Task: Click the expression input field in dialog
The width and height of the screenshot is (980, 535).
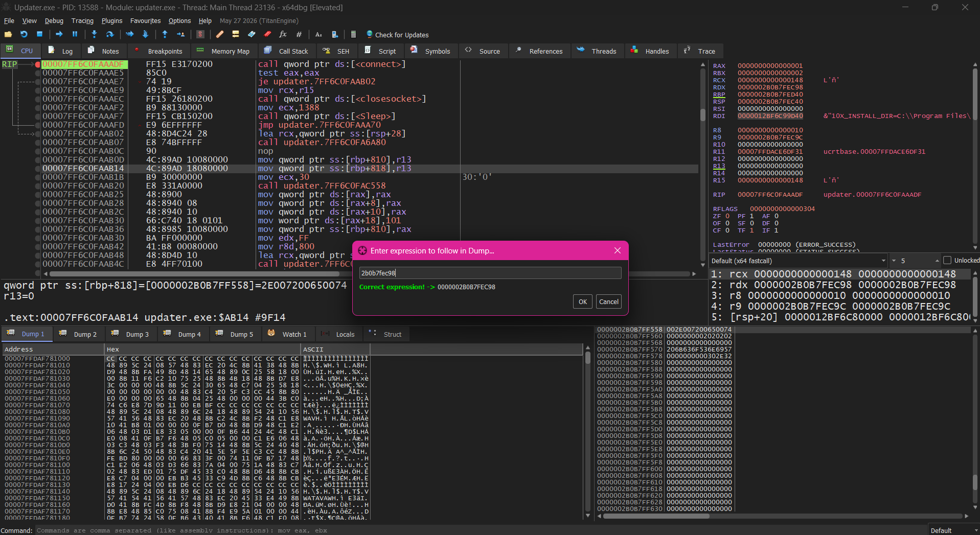Action: (x=490, y=273)
